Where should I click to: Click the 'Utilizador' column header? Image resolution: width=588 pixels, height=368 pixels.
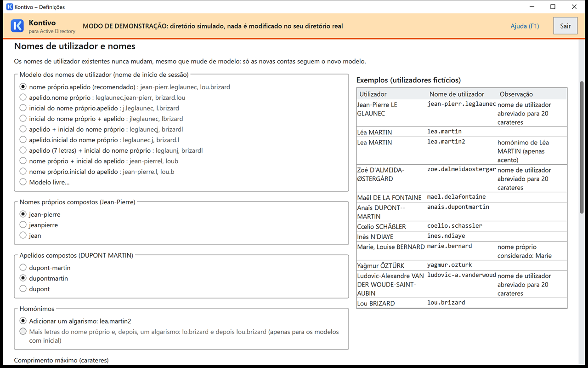click(x=391, y=94)
